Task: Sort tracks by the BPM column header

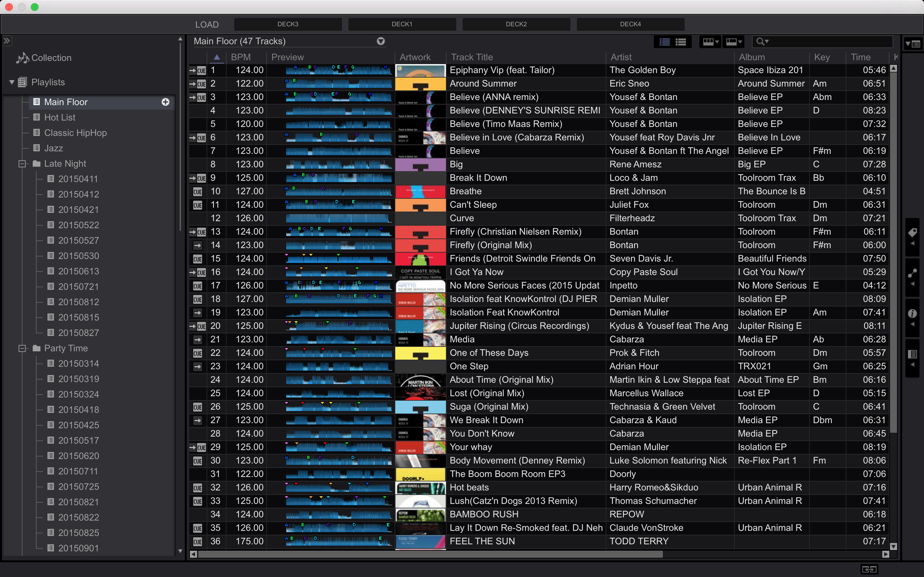Action: tap(241, 57)
